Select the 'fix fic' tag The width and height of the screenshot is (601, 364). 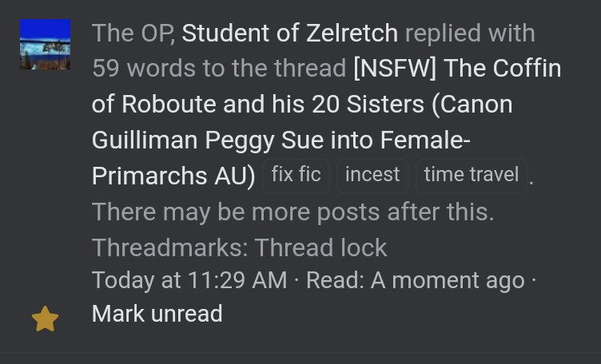[x=296, y=175]
